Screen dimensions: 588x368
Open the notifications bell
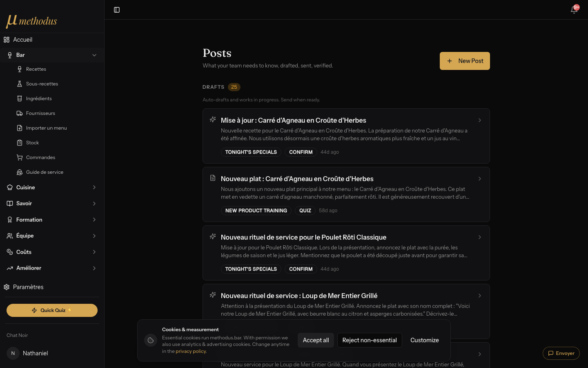click(574, 10)
